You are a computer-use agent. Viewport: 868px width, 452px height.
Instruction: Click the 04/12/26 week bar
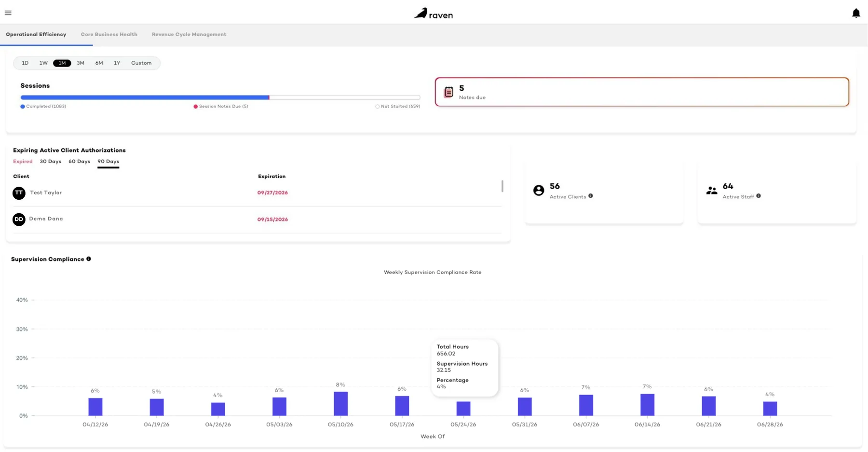tap(95, 407)
